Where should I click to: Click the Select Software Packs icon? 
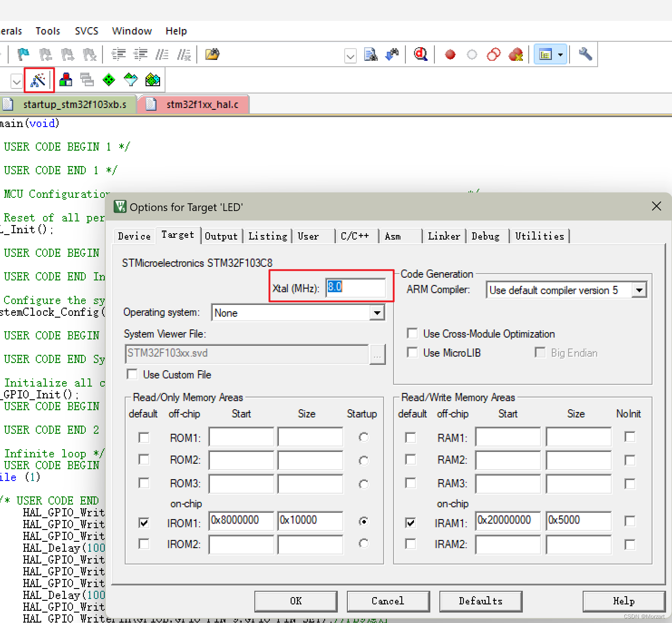(131, 80)
